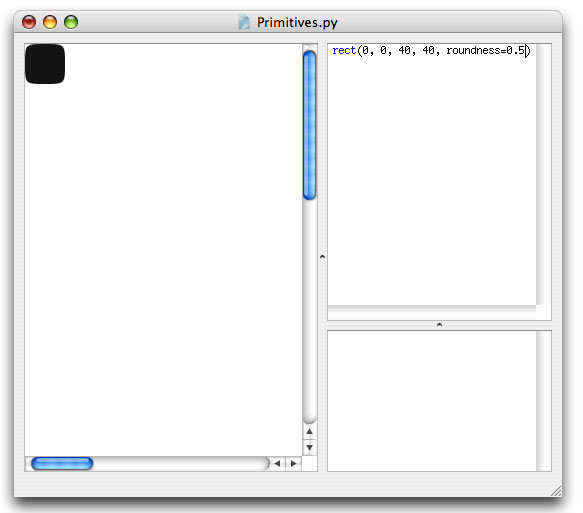
Task: Click the splitter handle between canvas and code
Action: coord(322,256)
